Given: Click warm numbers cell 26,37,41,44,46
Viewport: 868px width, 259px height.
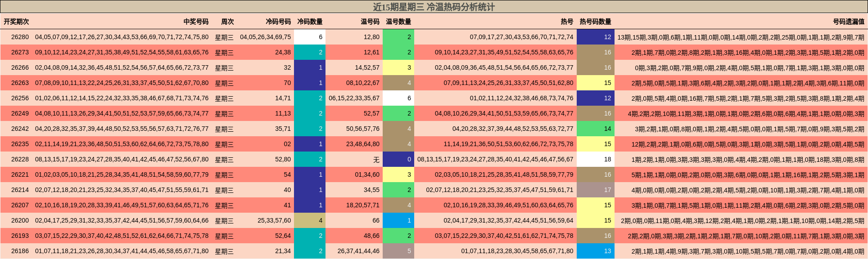Looking at the screenshot, I should click(359, 251).
